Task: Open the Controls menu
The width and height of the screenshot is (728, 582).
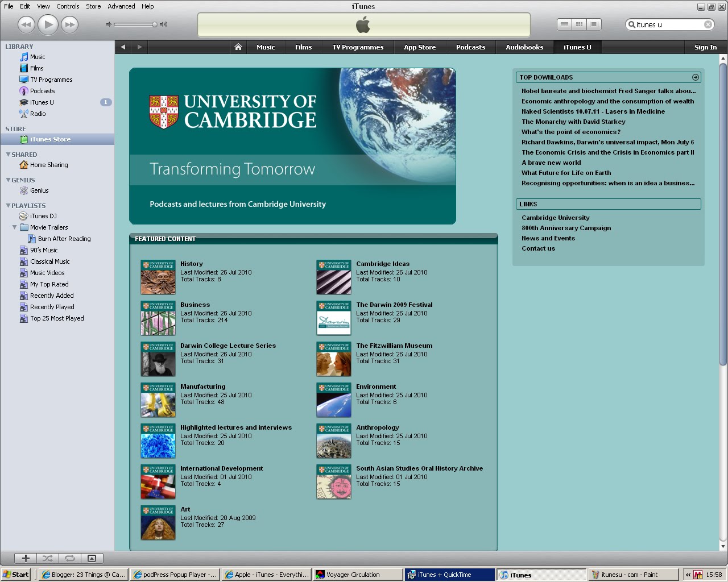Action: click(x=68, y=6)
